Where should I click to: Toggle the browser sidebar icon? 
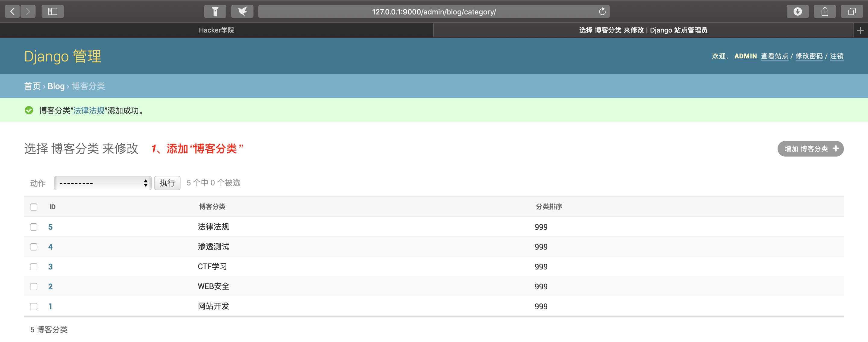pos(52,11)
